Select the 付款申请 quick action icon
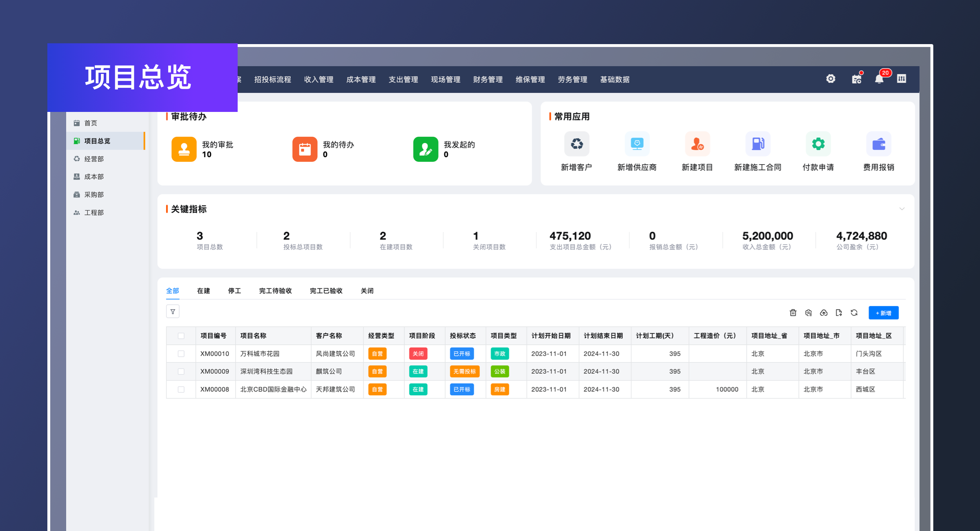Image resolution: width=980 pixels, height=531 pixels. tap(818, 144)
